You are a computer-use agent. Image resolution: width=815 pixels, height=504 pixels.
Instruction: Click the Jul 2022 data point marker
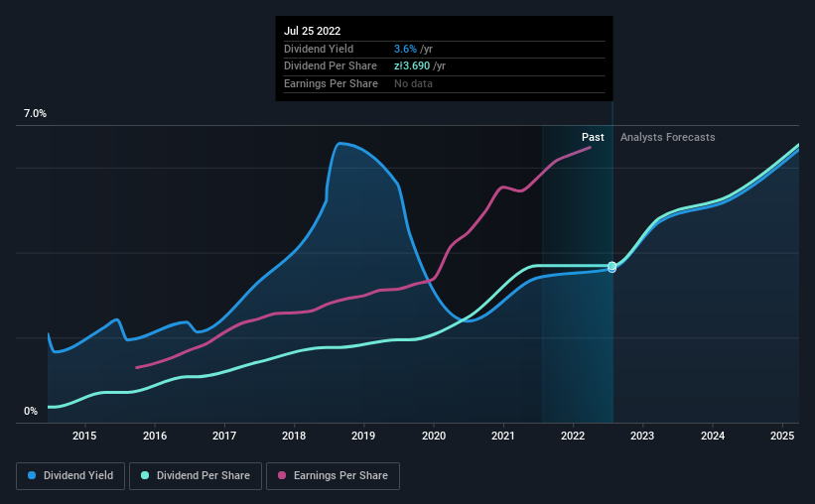pyautogui.click(x=612, y=267)
